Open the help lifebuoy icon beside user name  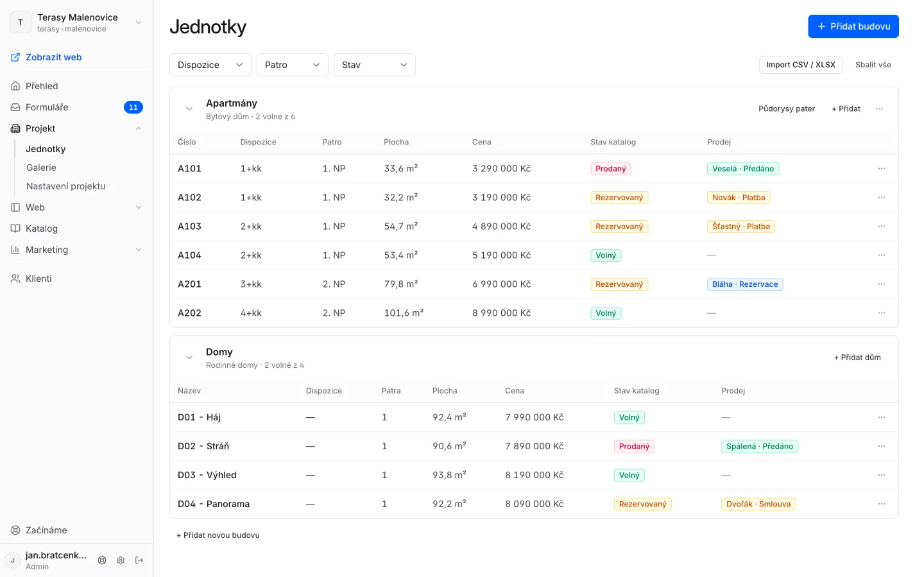pos(102,560)
